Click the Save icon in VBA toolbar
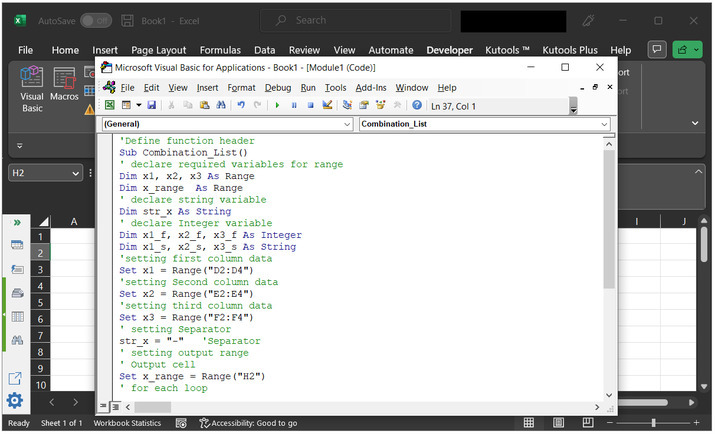715x434 pixels. coord(151,105)
